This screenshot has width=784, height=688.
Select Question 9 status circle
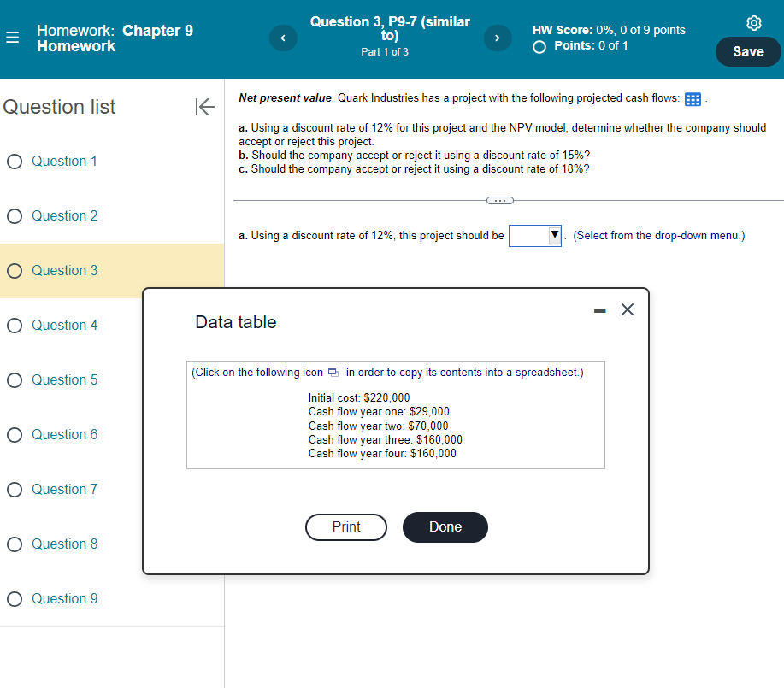coord(15,599)
